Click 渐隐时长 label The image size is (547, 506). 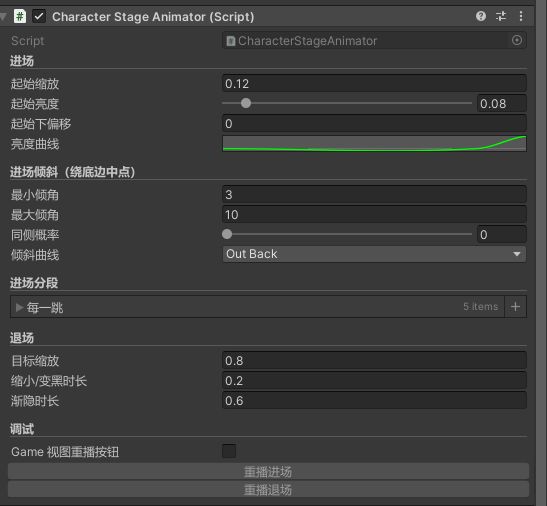tap(35, 401)
